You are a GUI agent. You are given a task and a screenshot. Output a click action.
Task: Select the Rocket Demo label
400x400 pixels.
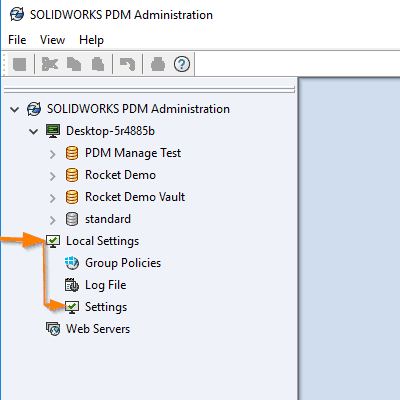(120, 175)
